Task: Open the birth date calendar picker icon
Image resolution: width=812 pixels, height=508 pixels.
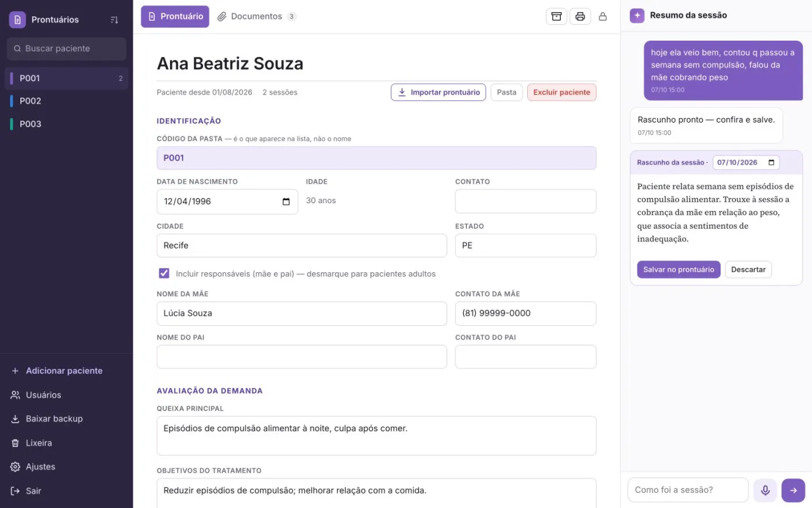Action: (x=286, y=201)
